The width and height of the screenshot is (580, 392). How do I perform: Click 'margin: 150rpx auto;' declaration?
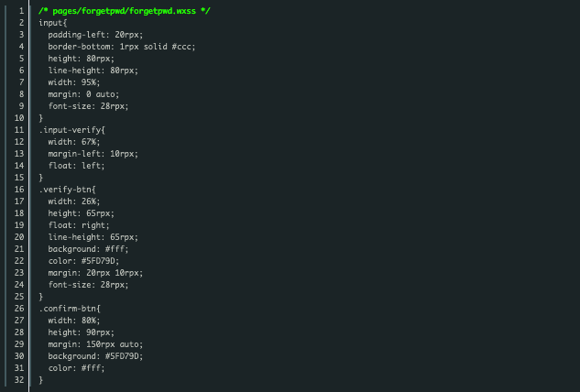point(95,344)
